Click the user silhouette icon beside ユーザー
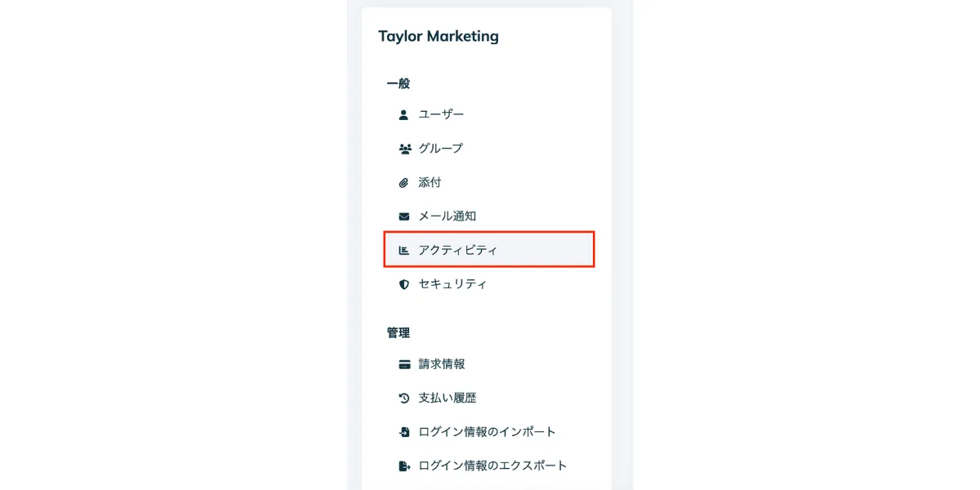 click(403, 114)
